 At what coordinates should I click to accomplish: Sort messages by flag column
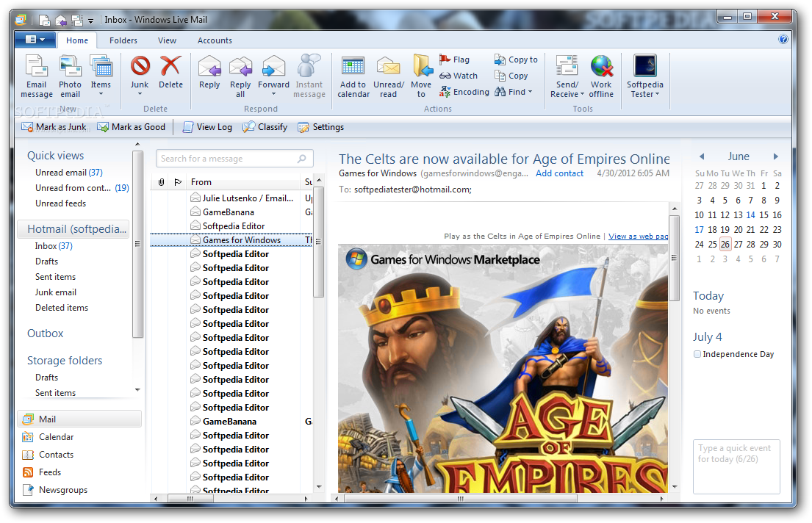coord(178,182)
